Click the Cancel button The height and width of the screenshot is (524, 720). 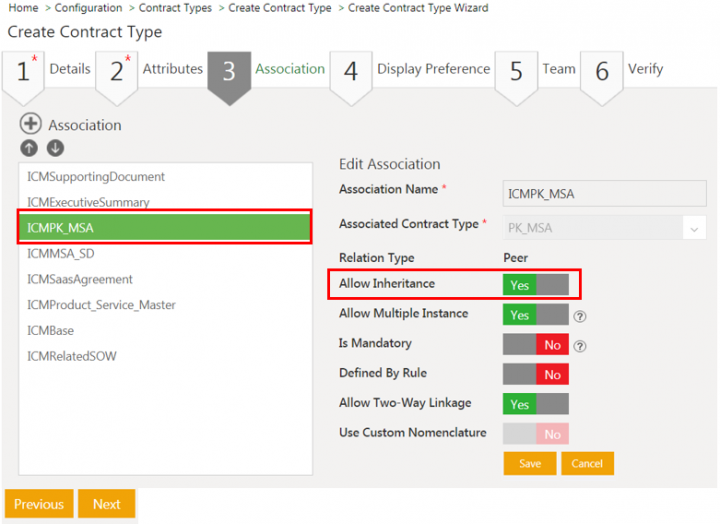click(587, 463)
